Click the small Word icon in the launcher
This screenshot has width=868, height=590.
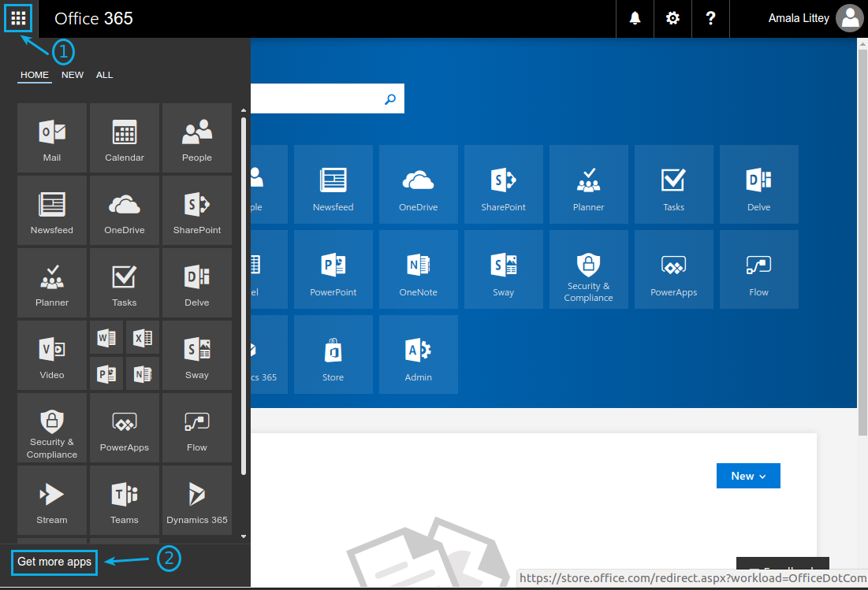point(106,337)
